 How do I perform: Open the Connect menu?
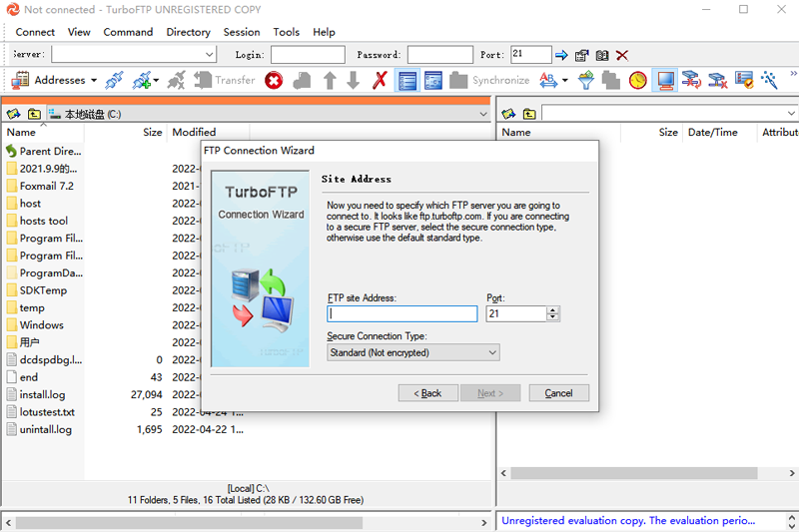(35, 32)
